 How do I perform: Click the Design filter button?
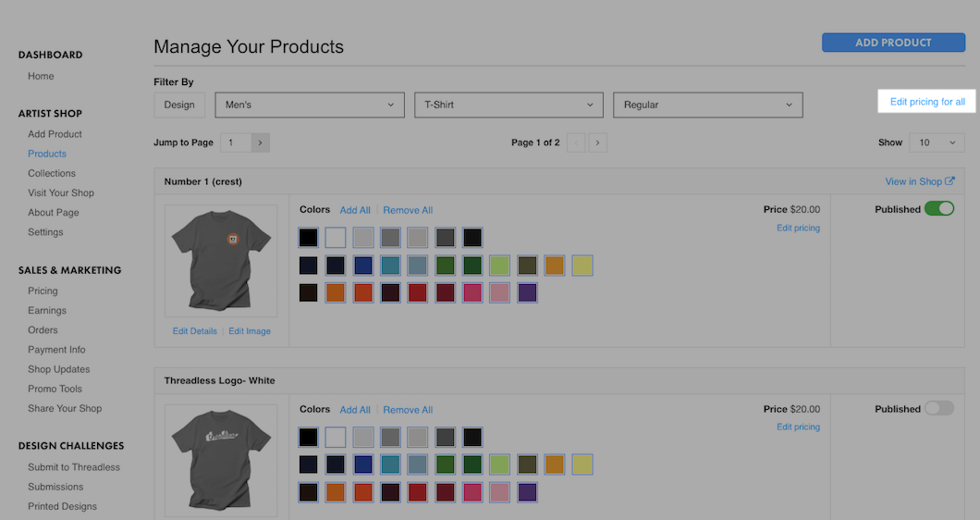pos(179,105)
